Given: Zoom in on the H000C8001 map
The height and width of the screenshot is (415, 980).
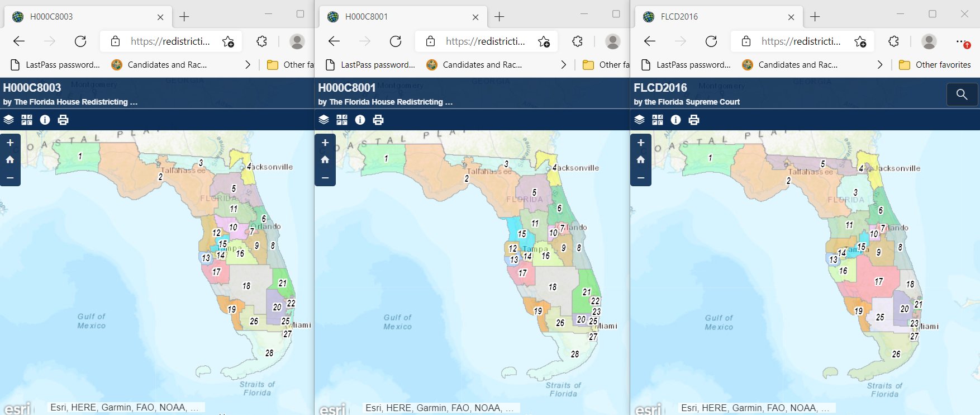Looking at the screenshot, I should coord(325,143).
